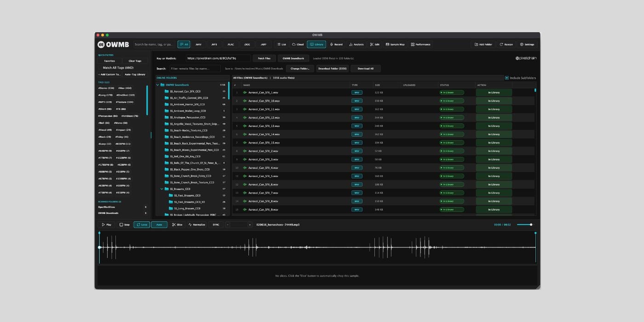Open the Performance view
The image size is (644, 322).
pos(420,45)
